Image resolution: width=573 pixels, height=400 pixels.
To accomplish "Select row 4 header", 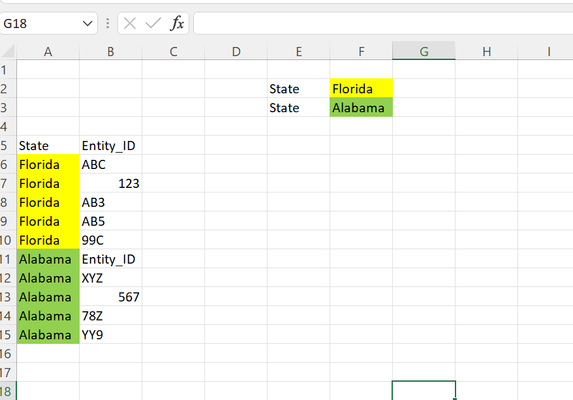I will click(8, 126).
